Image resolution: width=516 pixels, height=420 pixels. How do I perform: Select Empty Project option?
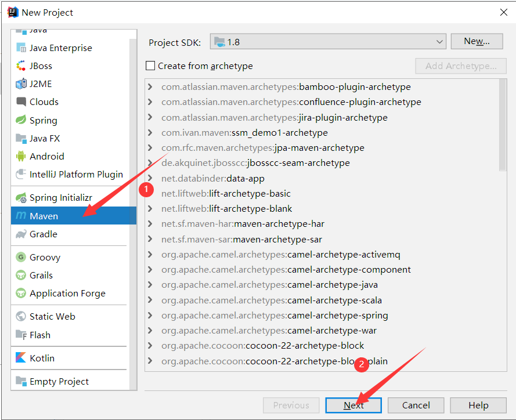click(70, 382)
